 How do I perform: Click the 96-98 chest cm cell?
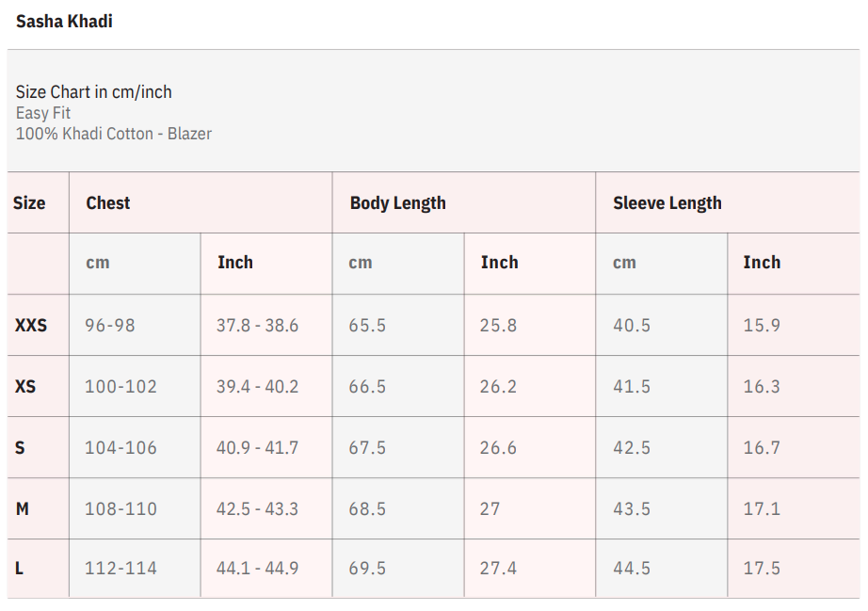coord(110,325)
